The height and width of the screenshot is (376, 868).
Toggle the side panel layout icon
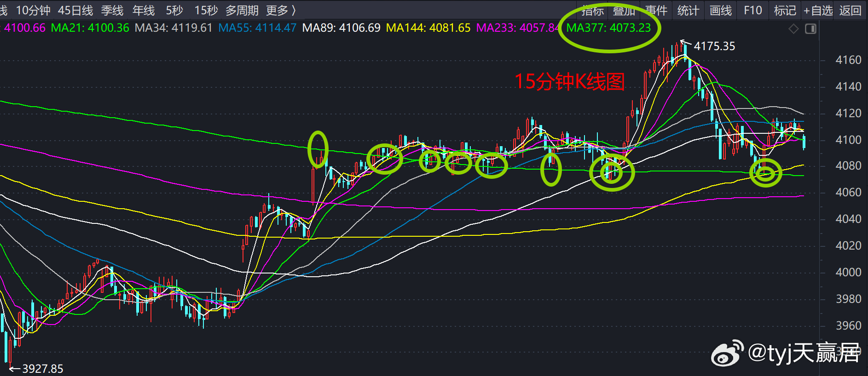tap(810, 29)
